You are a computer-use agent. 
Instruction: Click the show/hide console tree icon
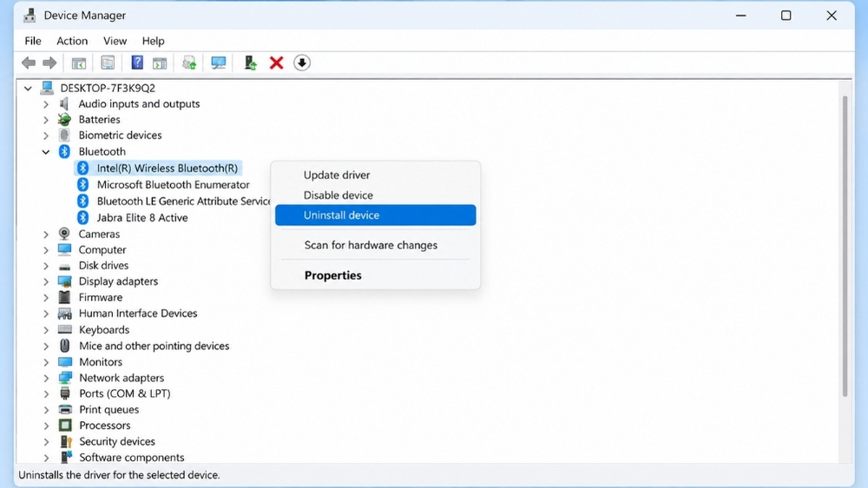pyautogui.click(x=79, y=63)
